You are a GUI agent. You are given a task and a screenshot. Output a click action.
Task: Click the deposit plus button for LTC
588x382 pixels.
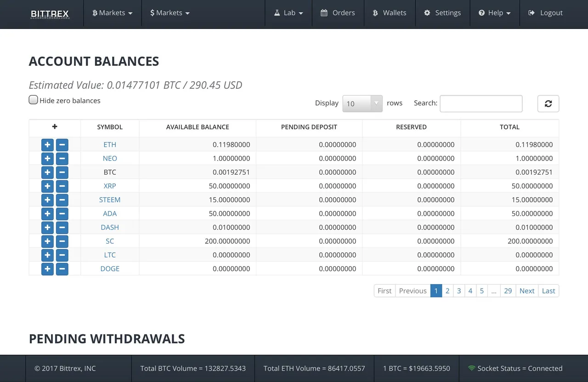47,255
